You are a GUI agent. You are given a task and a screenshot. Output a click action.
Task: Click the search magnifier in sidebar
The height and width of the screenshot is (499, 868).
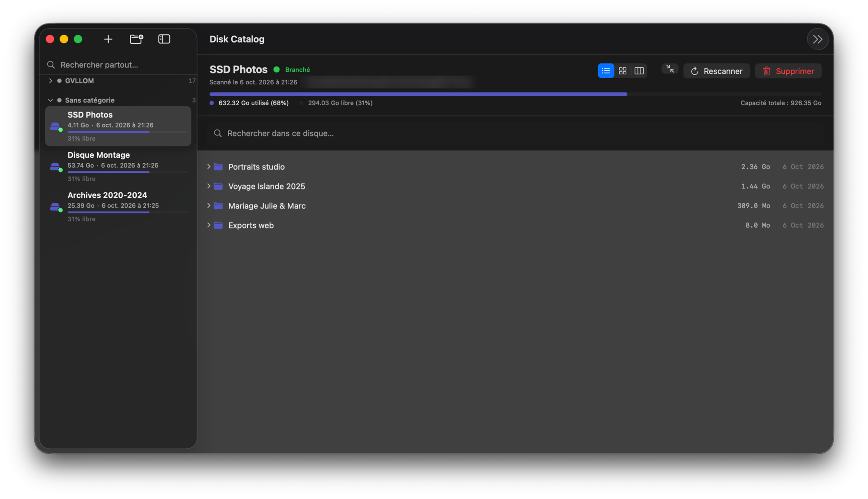(x=51, y=65)
